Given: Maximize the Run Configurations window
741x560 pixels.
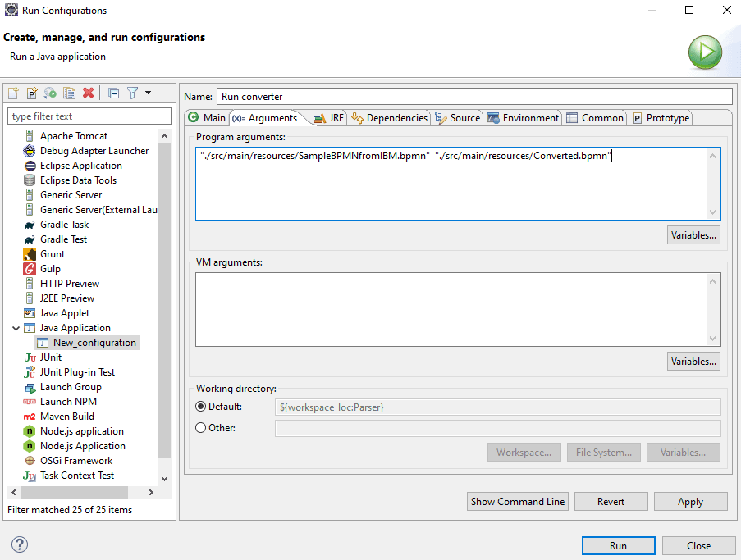Looking at the screenshot, I should (689, 10).
